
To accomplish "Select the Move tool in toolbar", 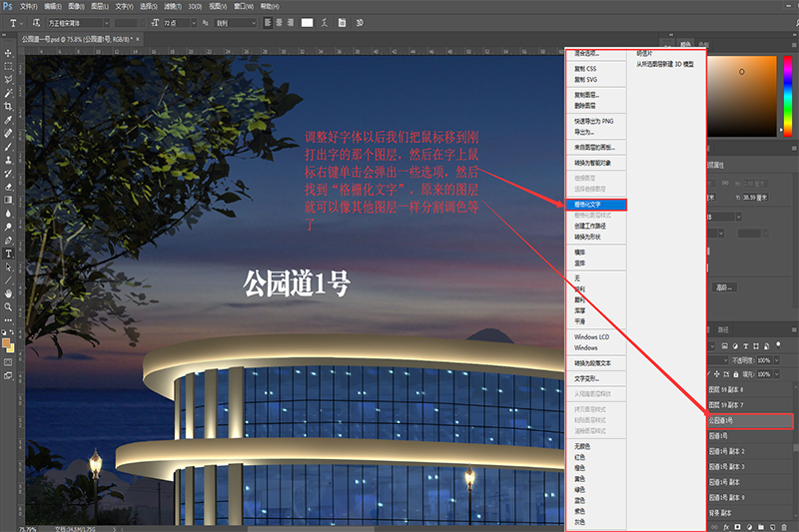I will click(8, 52).
